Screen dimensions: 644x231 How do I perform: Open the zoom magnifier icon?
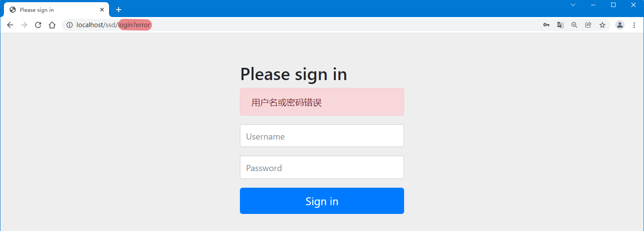pos(574,25)
